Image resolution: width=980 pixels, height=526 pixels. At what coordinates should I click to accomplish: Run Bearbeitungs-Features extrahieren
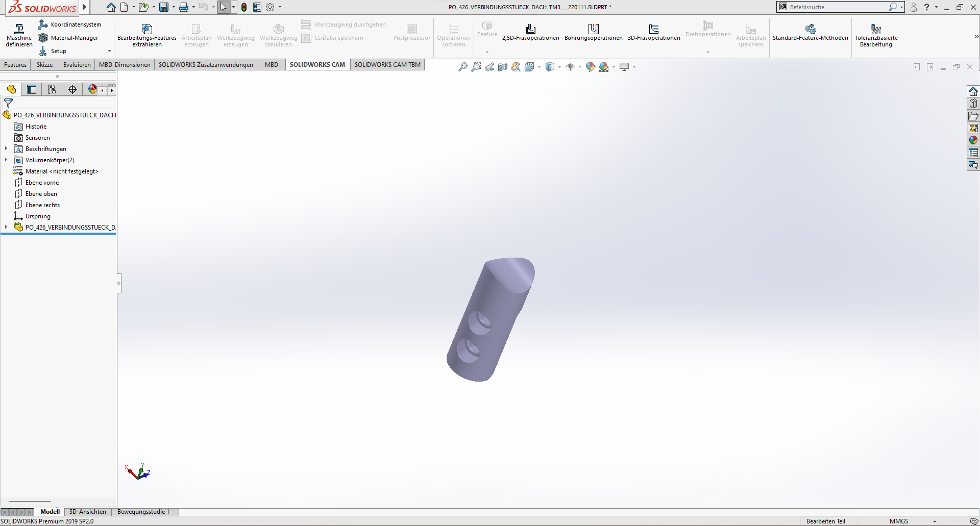click(x=147, y=35)
